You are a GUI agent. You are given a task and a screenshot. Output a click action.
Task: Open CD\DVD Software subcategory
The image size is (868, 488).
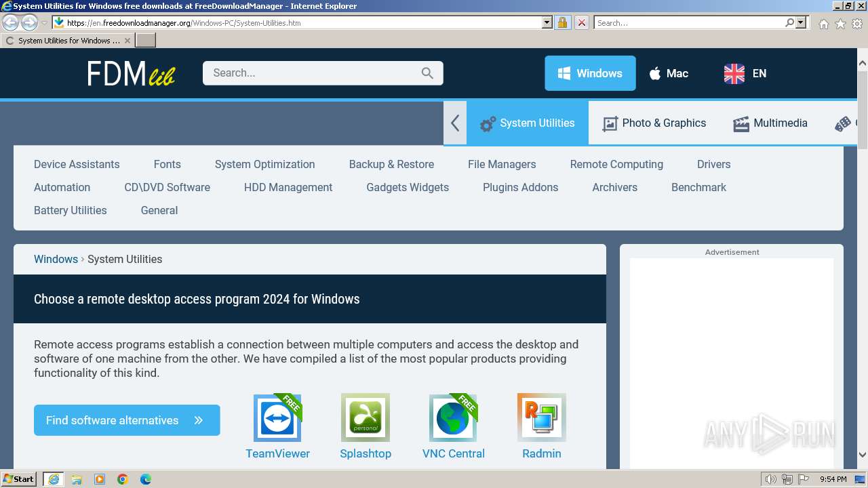pyautogui.click(x=167, y=187)
